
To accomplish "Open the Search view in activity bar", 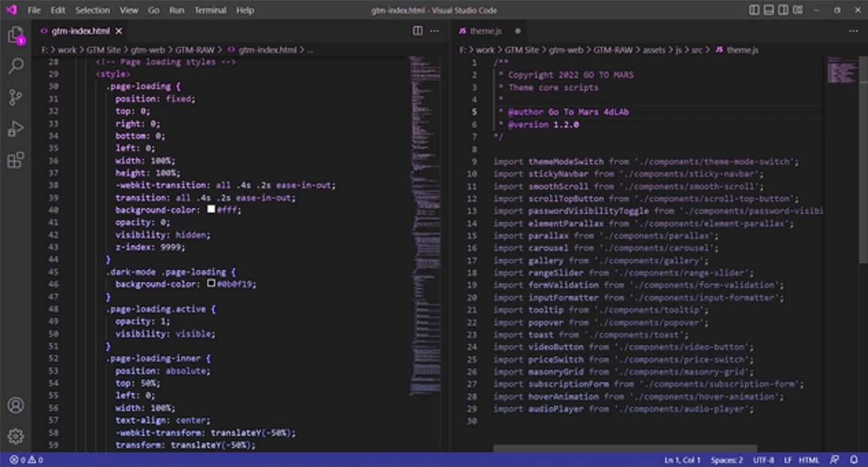I will pos(15,66).
